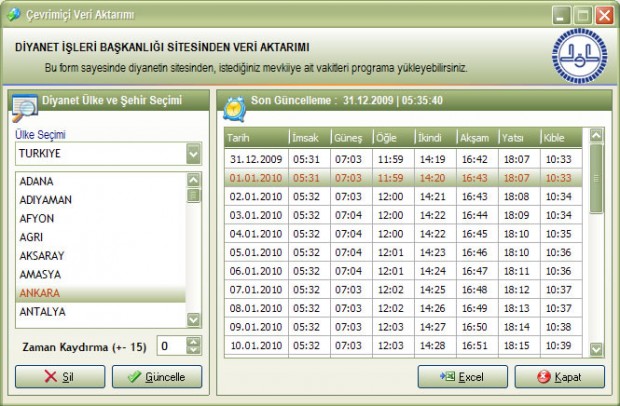Select the 09.01.2010 date row
The image size is (620, 406).
click(x=403, y=327)
